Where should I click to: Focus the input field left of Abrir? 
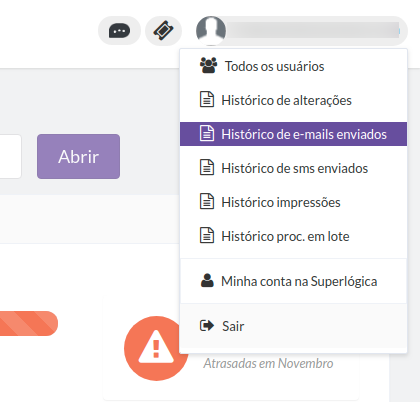(11, 156)
